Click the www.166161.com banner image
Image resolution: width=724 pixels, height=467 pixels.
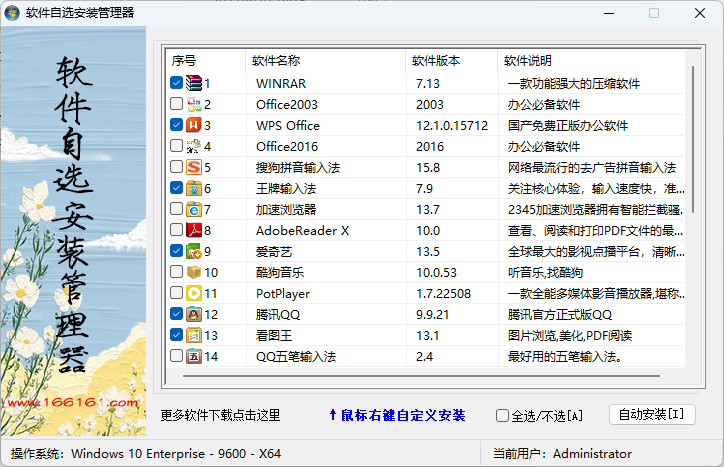tap(73, 231)
